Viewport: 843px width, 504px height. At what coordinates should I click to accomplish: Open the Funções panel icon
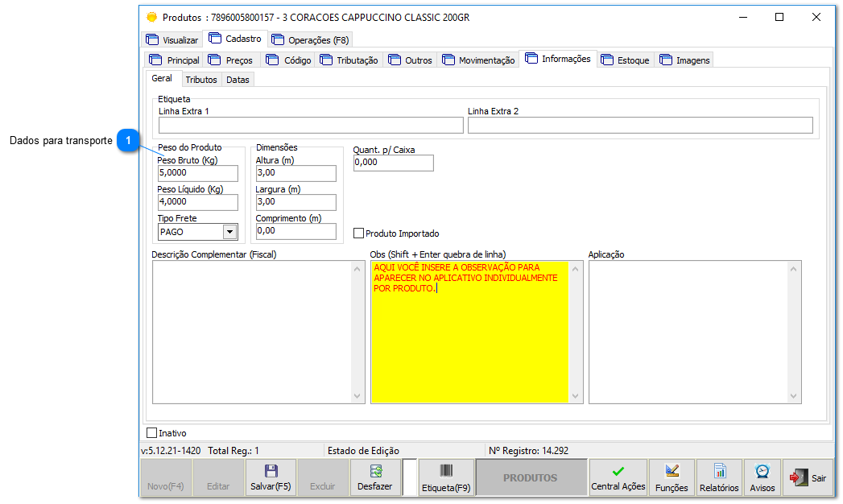(671, 470)
